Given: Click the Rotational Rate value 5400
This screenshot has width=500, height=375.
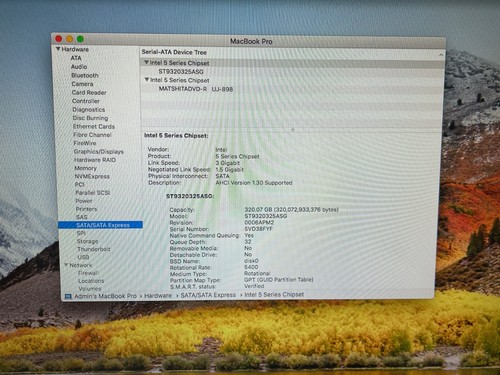Looking at the screenshot, I should coord(251,267).
